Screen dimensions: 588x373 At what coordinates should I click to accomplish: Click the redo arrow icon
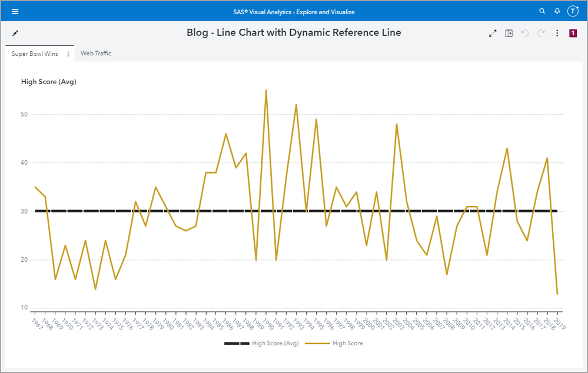[542, 34]
